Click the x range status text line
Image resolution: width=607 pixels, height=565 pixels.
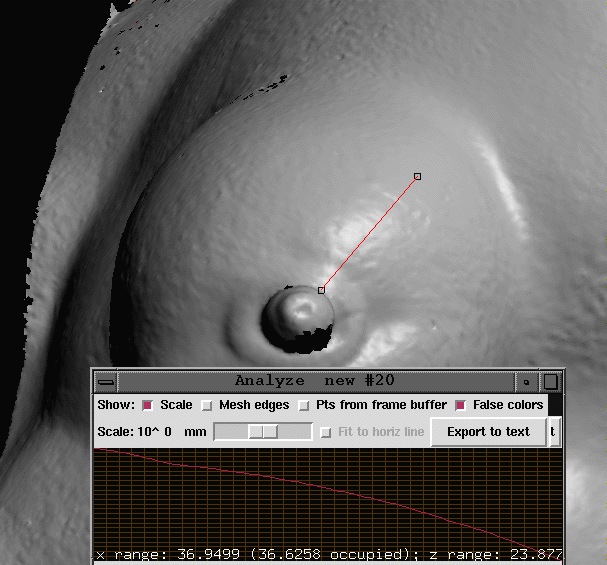click(328, 554)
